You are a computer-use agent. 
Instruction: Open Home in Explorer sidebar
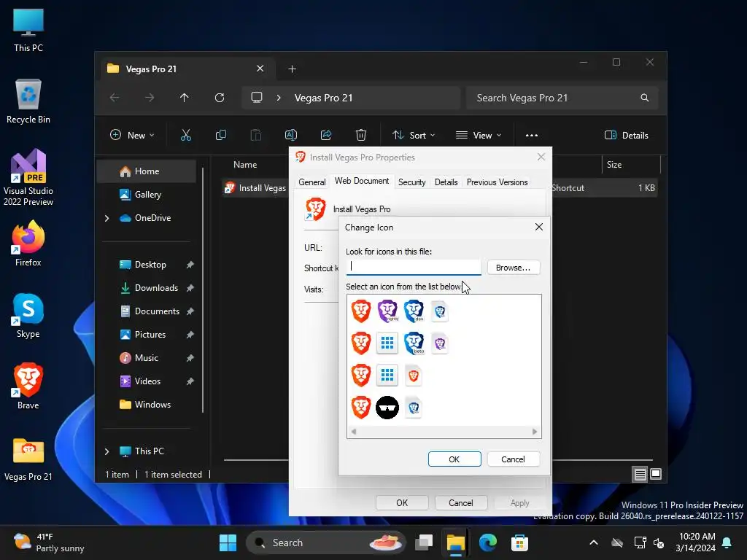point(146,171)
